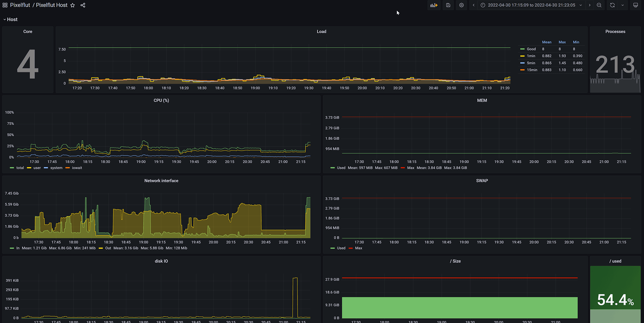Toggle the Max series in SWAP legend
The height and width of the screenshot is (323, 644).
(x=359, y=248)
